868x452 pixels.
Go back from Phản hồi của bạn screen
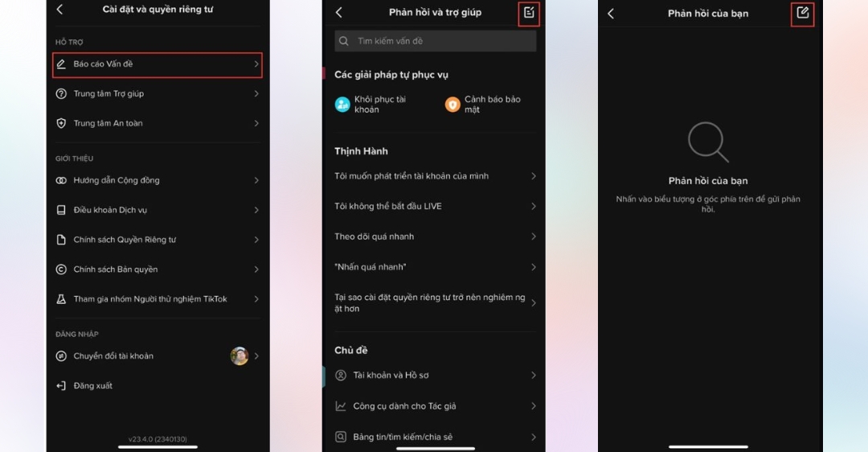pos(611,14)
